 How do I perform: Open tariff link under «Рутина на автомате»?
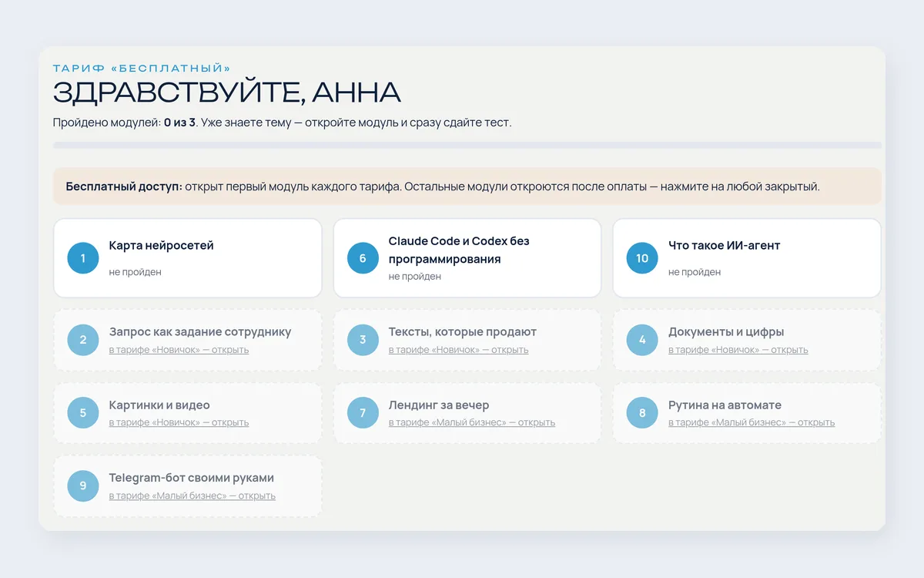pos(751,422)
